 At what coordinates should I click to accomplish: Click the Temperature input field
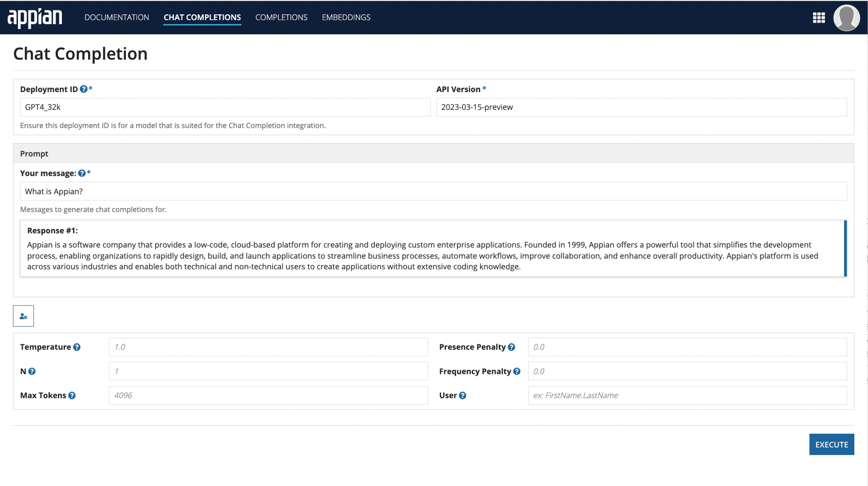pyautogui.click(x=268, y=347)
